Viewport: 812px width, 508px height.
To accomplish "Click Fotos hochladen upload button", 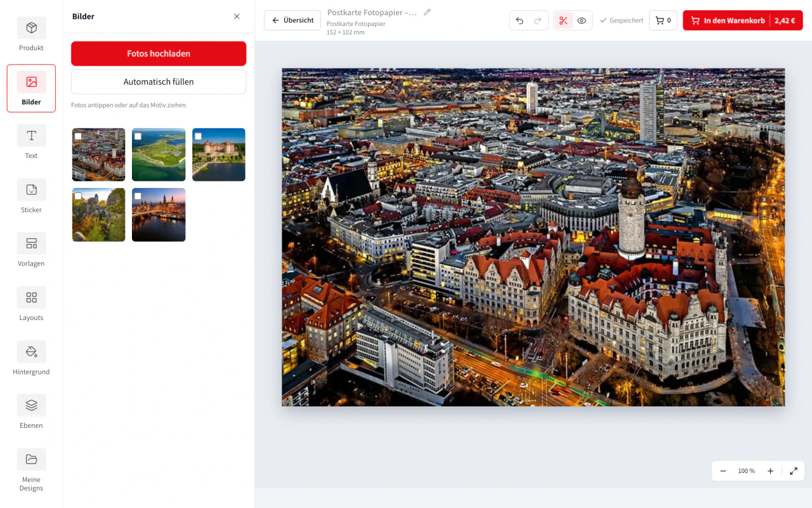I will [x=159, y=53].
